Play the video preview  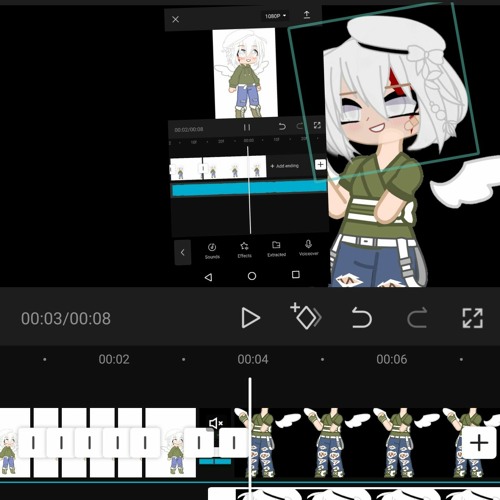250,318
